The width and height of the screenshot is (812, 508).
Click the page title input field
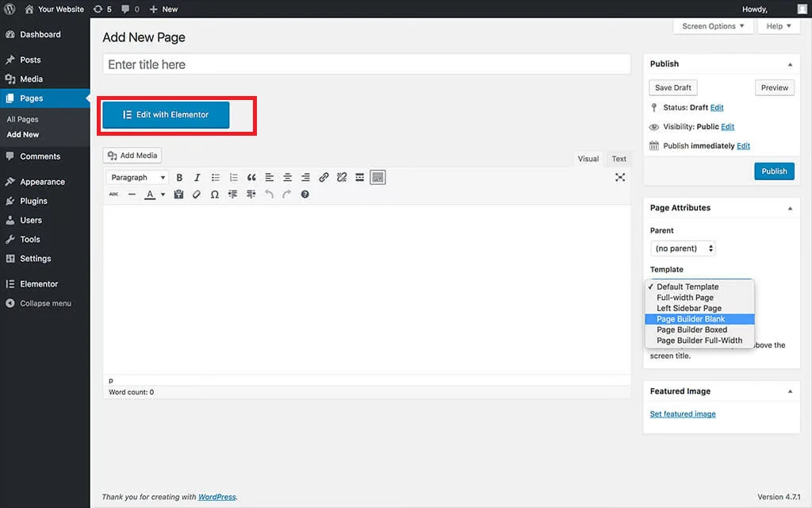coord(366,64)
